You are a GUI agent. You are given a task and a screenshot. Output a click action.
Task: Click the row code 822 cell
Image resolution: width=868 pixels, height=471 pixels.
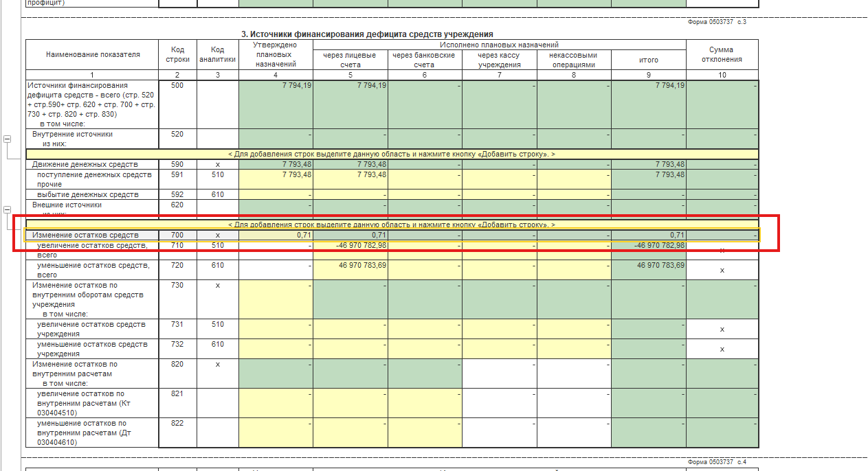tap(178, 433)
